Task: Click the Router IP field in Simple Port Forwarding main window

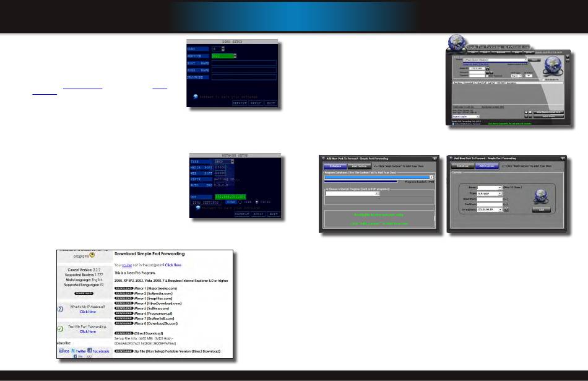Action: (477, 68)
